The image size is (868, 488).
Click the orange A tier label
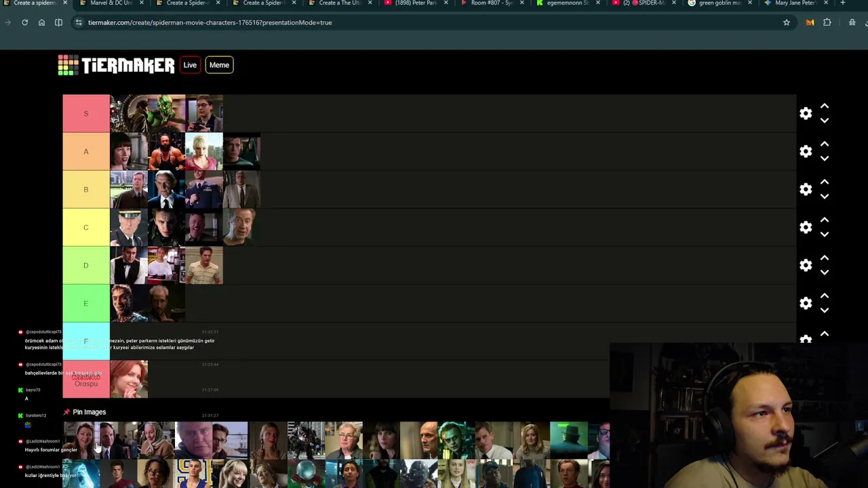coord(86,151)
